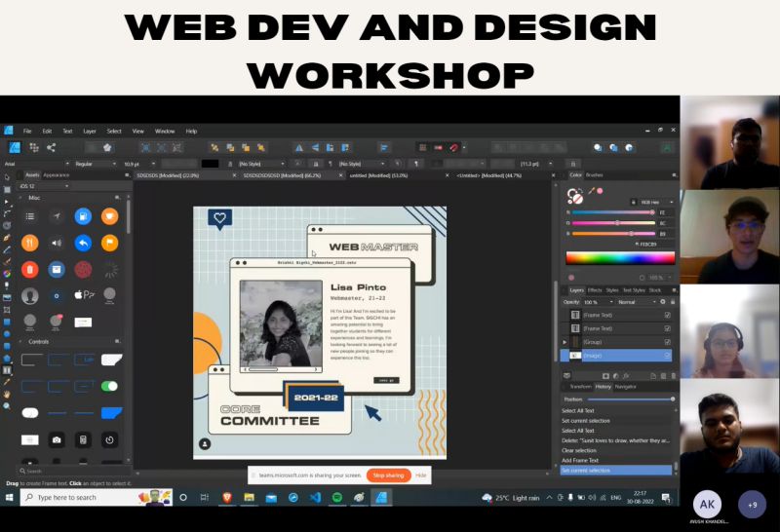The width and height of the screenshot is (780, 532).
Task: Click the Move tool in tools panel
Action: click(7, 177)
